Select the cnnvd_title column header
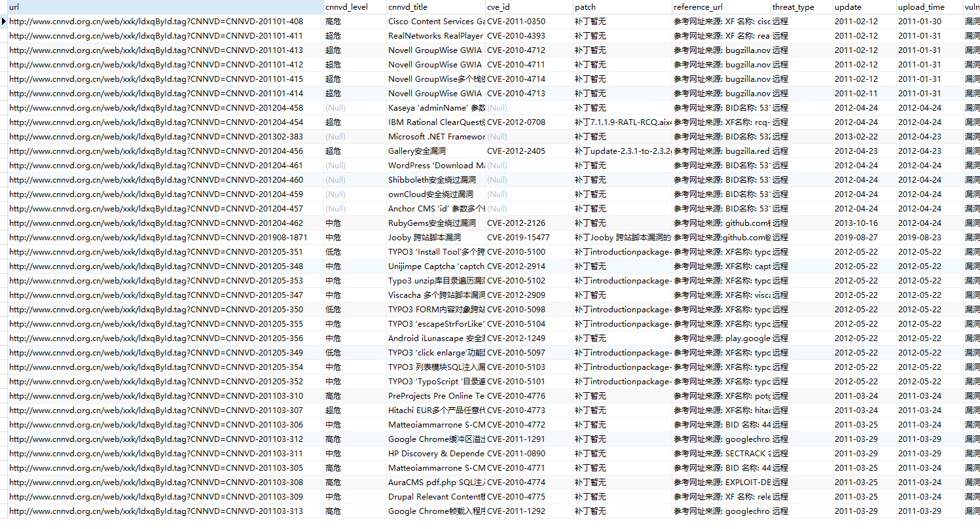The height and width of the screenshot is (529, 980). [x=436, y=7]
